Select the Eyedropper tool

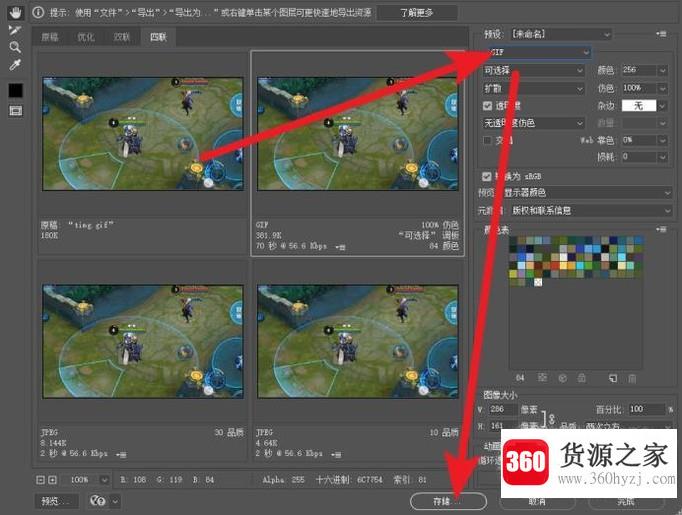coord(15,65)
